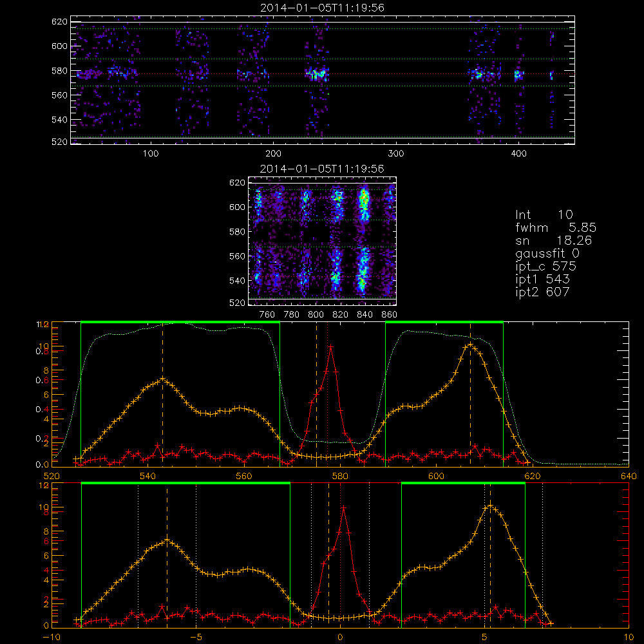Screen dimensions: 644x644
Task: Click x-axis label -10 of bottom plot
Action: point(51,638)
